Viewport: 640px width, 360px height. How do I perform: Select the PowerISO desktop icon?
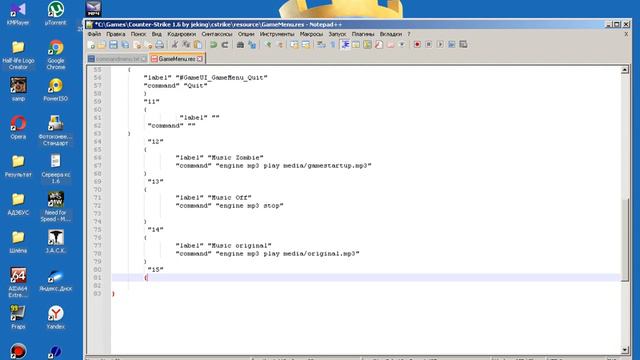point(56,89)
